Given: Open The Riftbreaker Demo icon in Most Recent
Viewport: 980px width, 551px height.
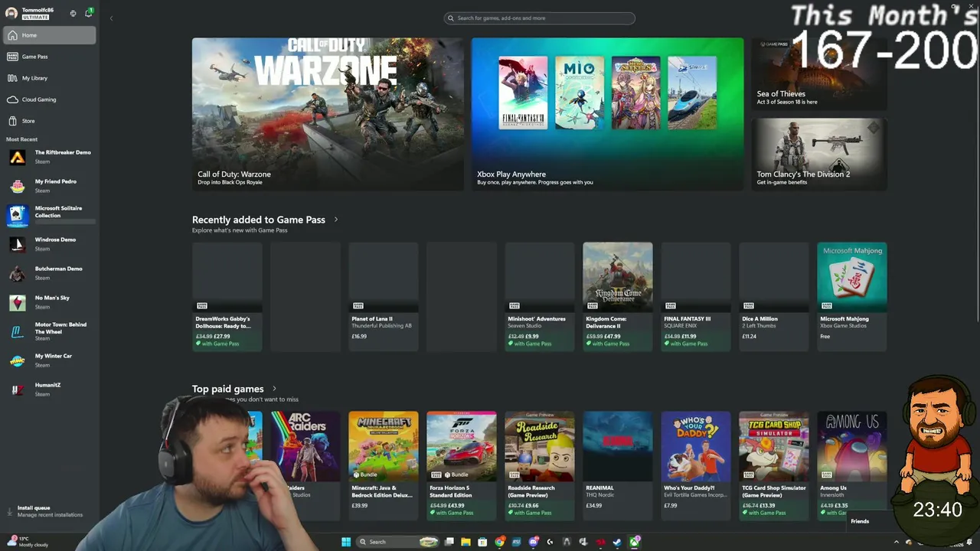Looking at the screenshot, I should tap(18, 157).
